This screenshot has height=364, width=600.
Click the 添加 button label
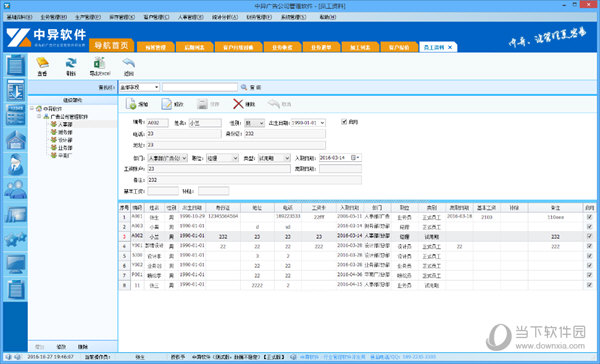tap(143, 104)
